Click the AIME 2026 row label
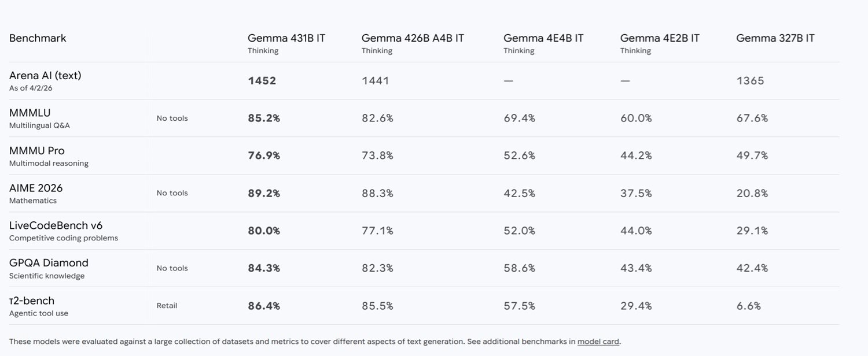The width and height of the screenshot is (868, 356). (36, 188)
